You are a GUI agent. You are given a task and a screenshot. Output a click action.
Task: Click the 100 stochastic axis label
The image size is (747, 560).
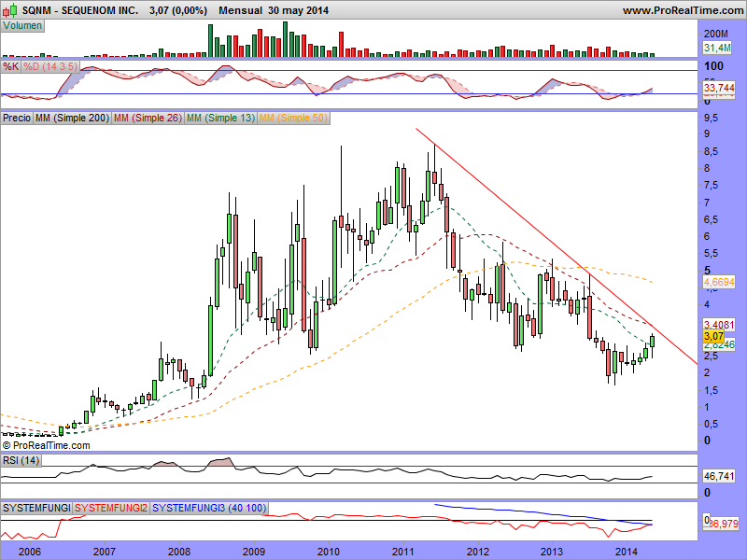[713, 66]
